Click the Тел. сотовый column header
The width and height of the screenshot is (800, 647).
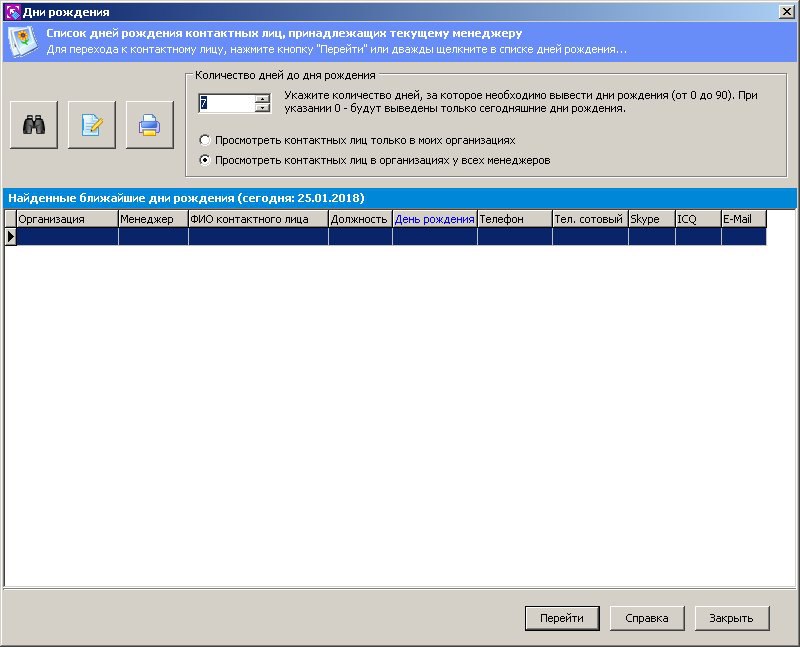pyautogui.click(x=590, y=219)
